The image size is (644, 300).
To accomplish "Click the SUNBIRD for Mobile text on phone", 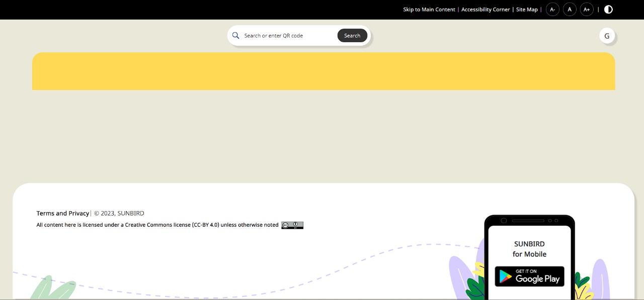I will pyautogui.click(x=529, y=249).
